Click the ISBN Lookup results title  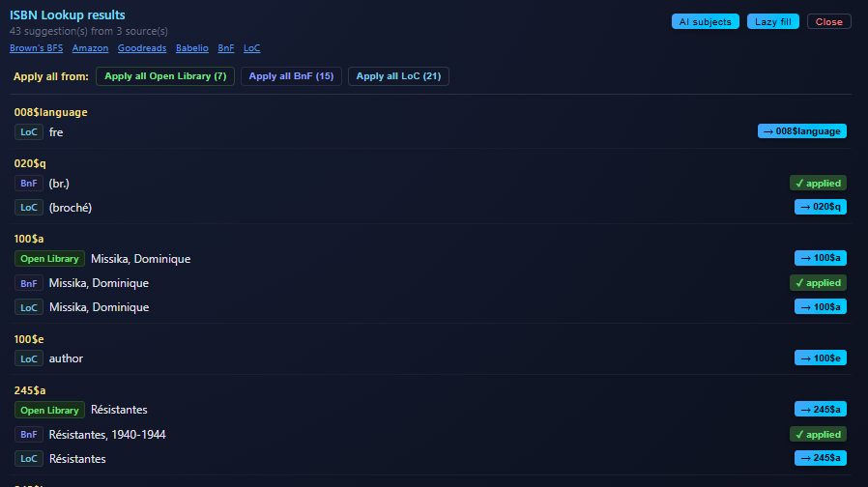click(68, 14)
